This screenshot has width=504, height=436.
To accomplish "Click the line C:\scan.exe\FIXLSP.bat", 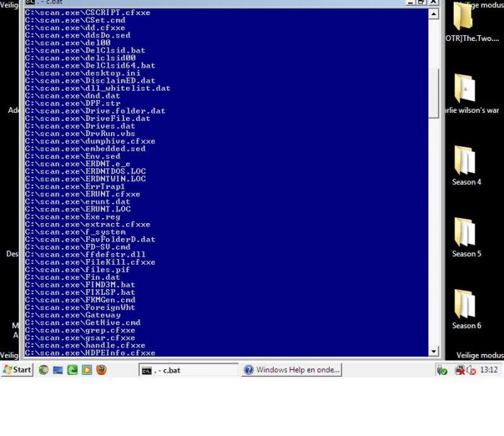I will pos(80,292).
